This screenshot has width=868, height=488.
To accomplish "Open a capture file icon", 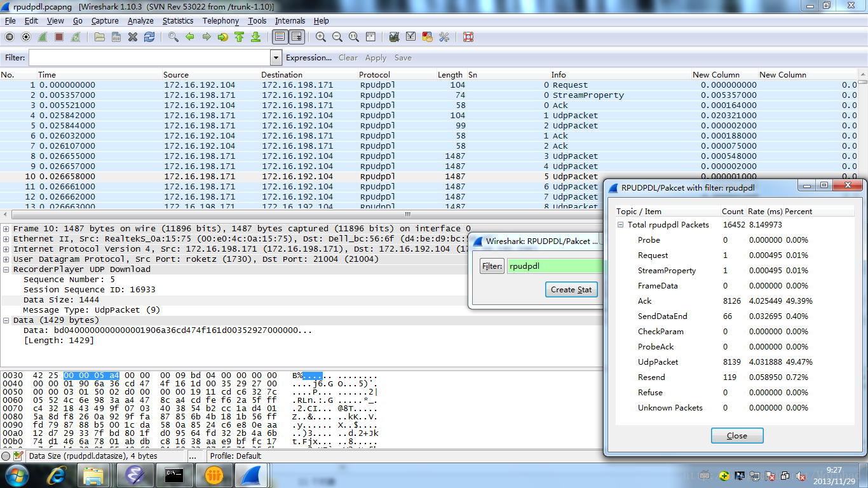I will 100,37.
